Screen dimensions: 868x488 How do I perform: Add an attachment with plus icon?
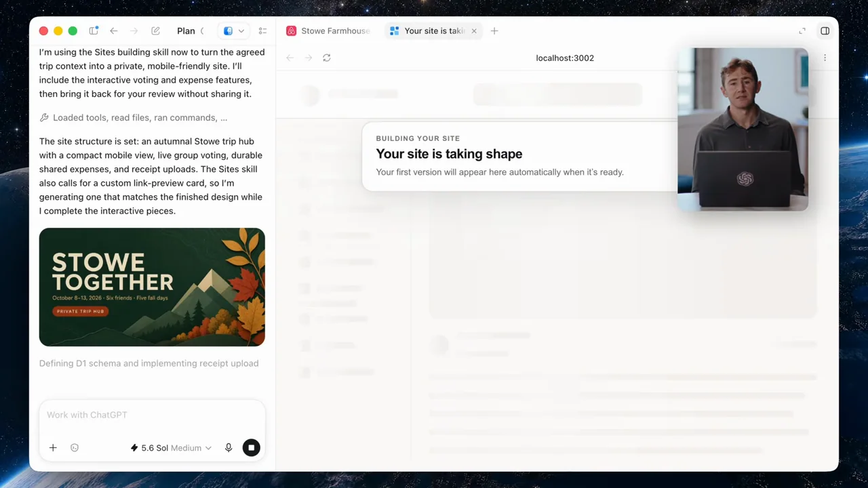click(53, 447)
